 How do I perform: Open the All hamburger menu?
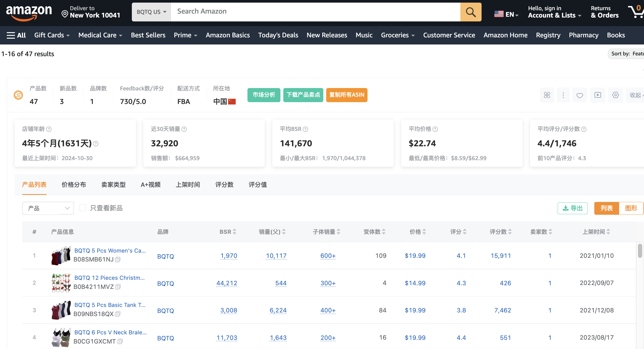coord(16,35)
